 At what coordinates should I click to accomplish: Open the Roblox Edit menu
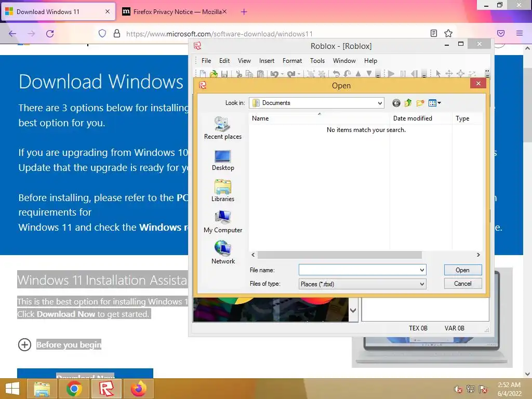pos(224,61)
